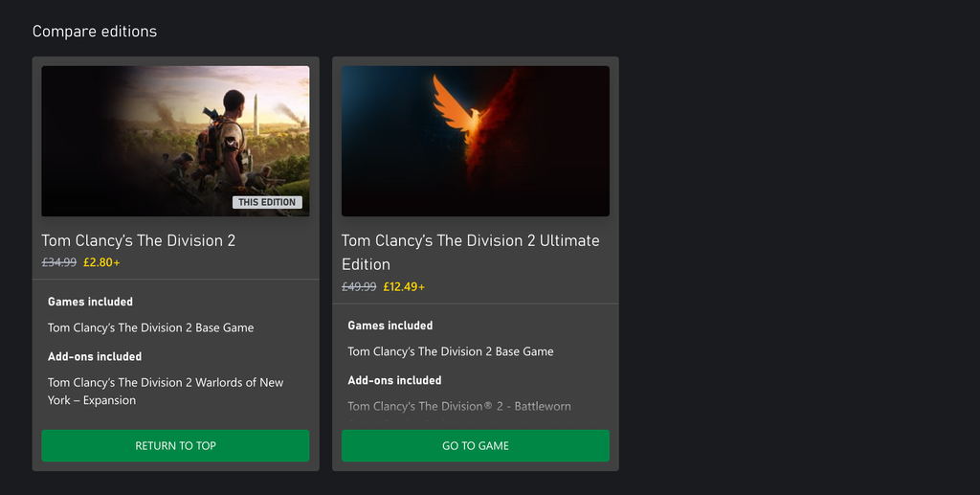This screenshot has height=495, width=980.
Task: Click the crossed-out £34.99 price
Action: coord(58,262)
